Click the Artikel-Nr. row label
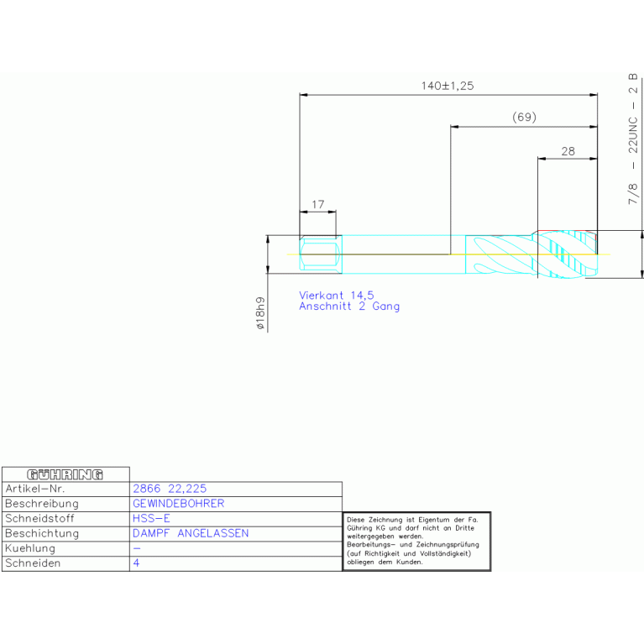644x644 pixels. click(x=34, y=489)
